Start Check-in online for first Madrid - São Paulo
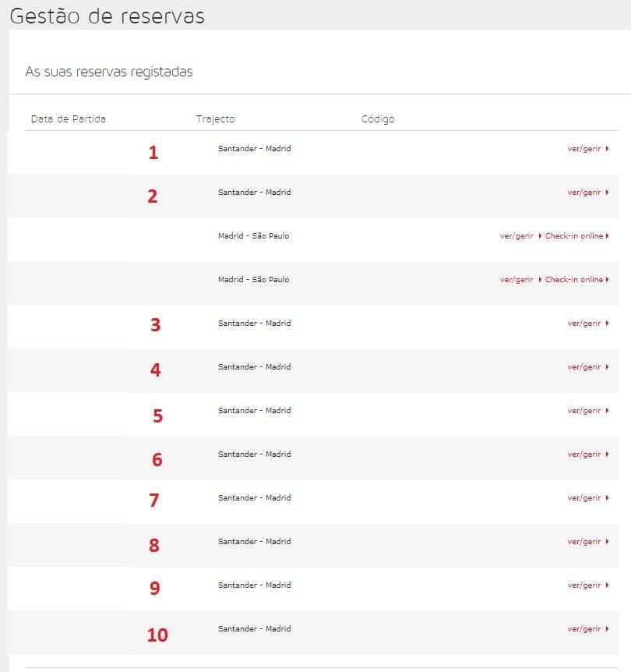Image resolution: width=631 pixels, height=672 pixels. click(x=574, y=235)
